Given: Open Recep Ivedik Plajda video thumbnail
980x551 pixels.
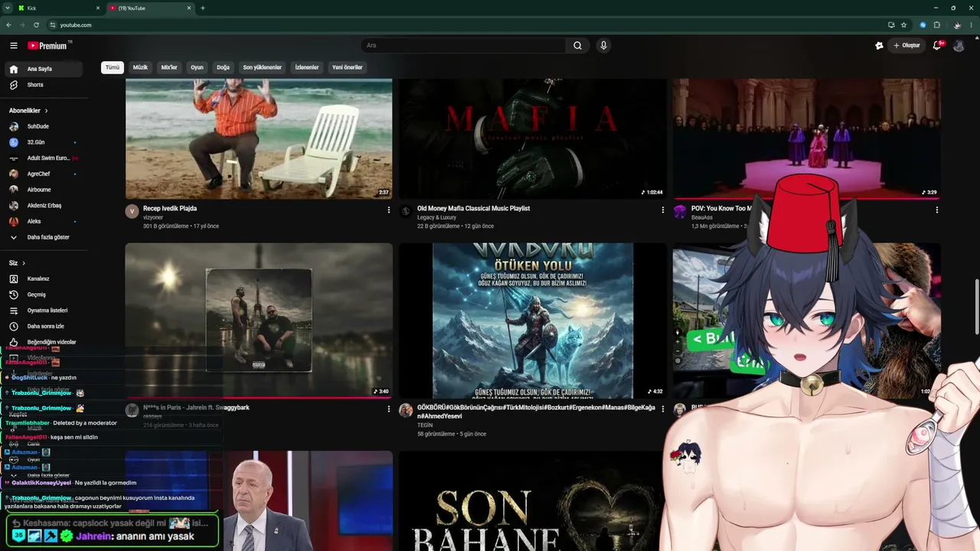Looking at the screenshot, I should (x=259, y=139).
